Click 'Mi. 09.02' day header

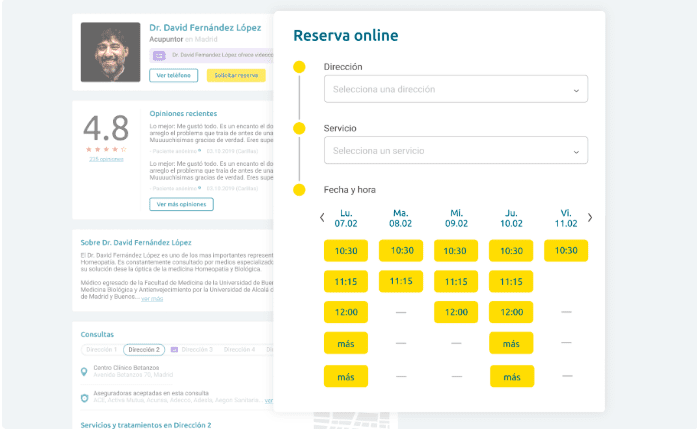click(x=457, y=218)
